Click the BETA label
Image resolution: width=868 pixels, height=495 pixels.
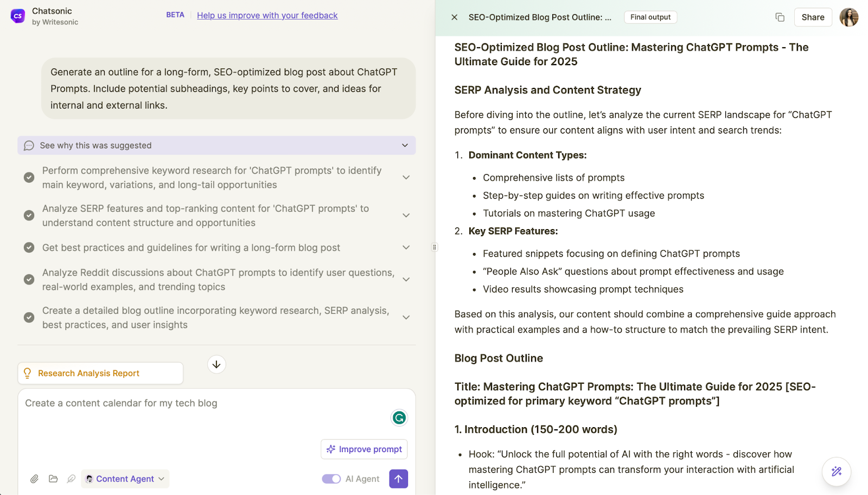175,15
